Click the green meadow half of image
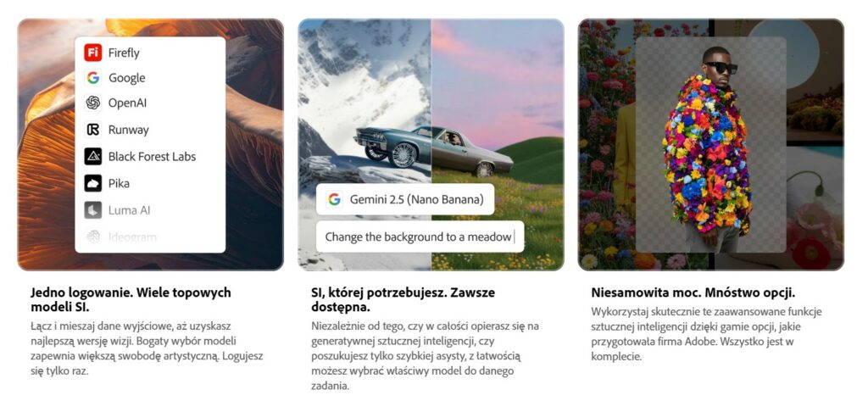The height and width of the screenshot is (401, 868). 498,144
